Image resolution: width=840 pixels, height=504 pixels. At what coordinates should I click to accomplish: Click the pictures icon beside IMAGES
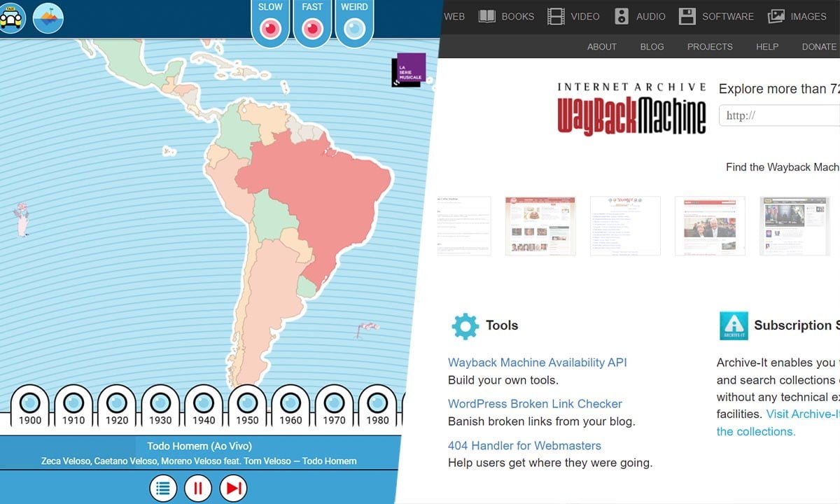point(776,16)
